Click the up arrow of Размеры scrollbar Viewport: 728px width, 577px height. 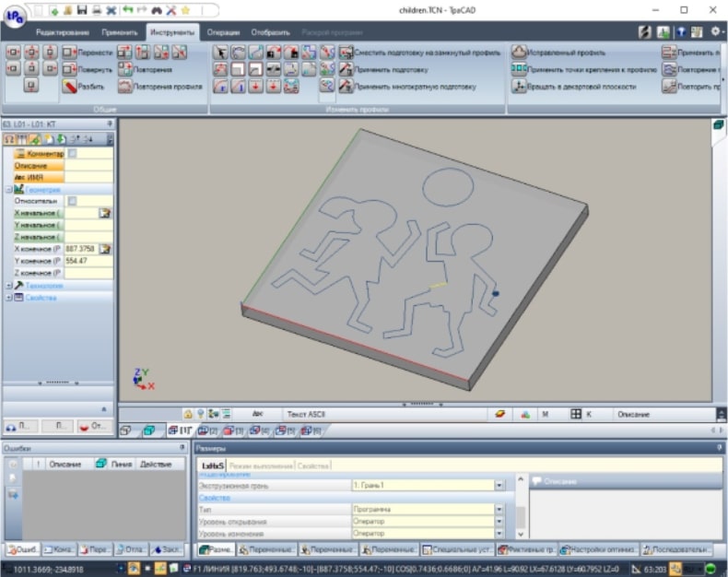521,479
